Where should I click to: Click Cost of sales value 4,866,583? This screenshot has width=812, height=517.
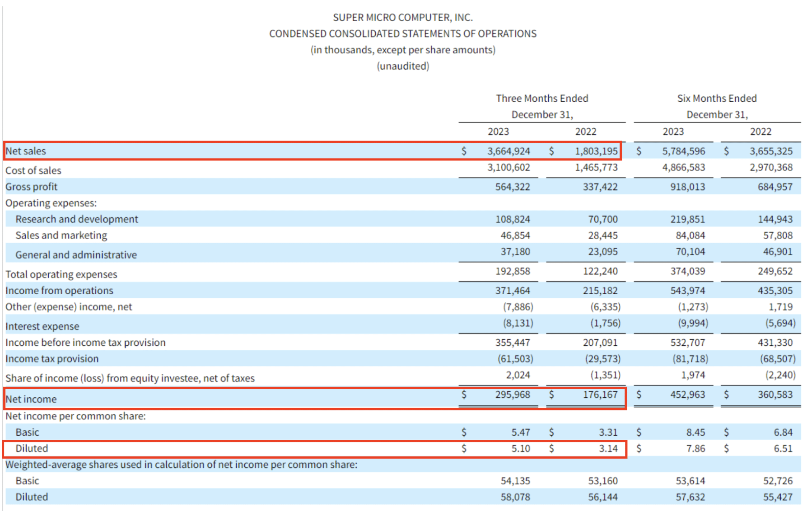pyautogui.click(x=684, y=167)
